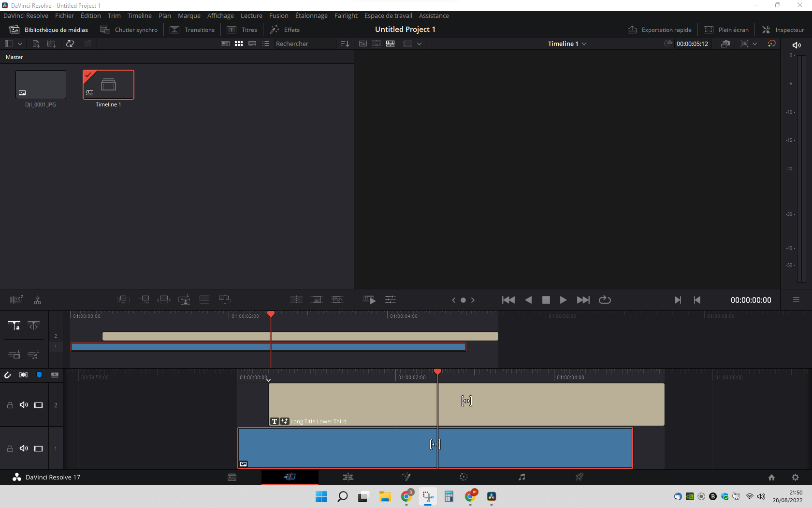Open the Étalonnage menu

pyautogui.click(x=311, y=15)
